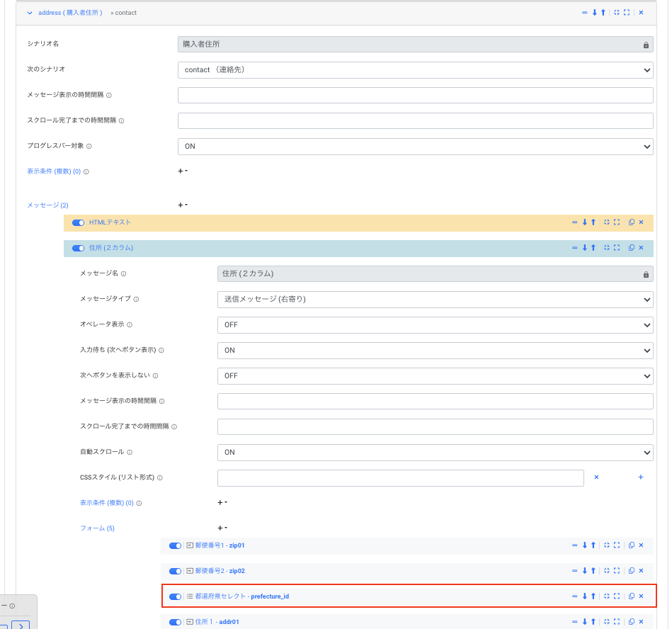Click the duplicate icon on HTMLテキスト row

(x=631, y=222)
